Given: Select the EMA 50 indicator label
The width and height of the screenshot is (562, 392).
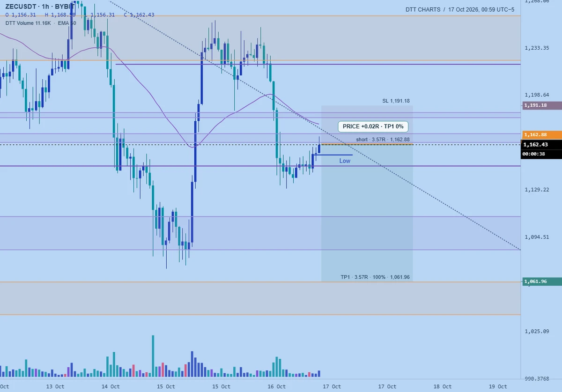Looking at the screenshot, I should click(x=67, y=22).
